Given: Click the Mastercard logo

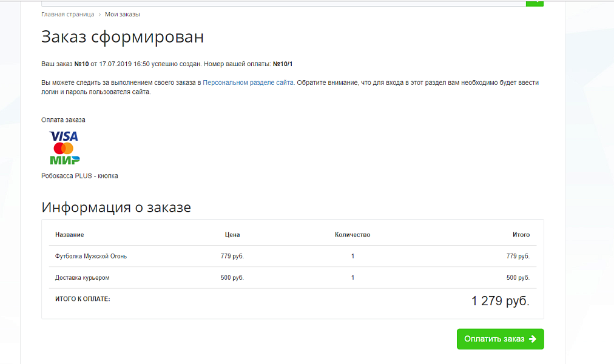Looking at the screenshot, I should [64, 148].
